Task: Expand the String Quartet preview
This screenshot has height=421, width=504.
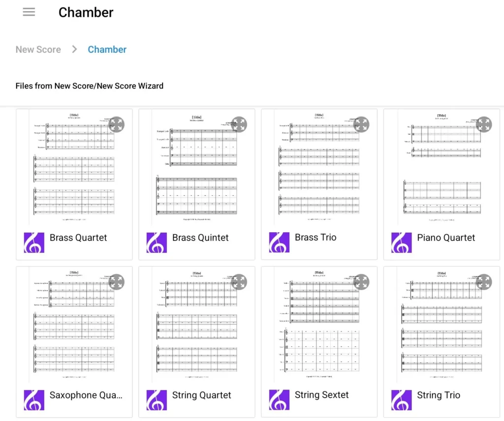Action: [x=239, y=282]
